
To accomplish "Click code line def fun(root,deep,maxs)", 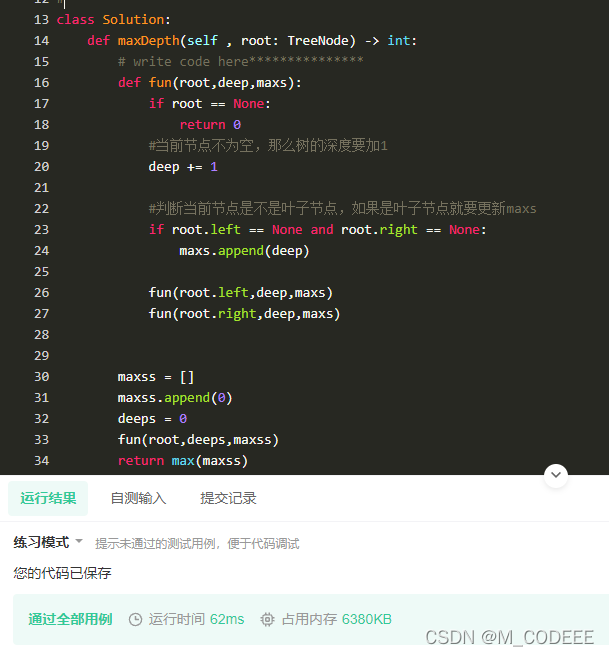I will tap(210, 82).
